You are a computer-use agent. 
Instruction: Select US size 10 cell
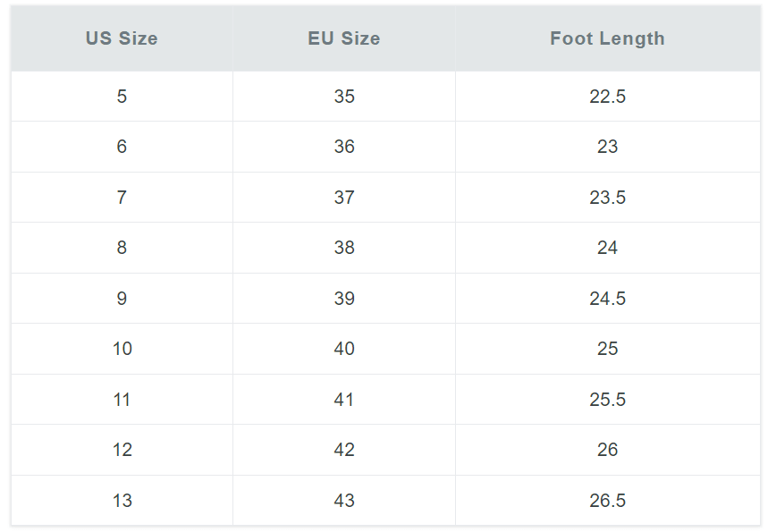[122, 349]
